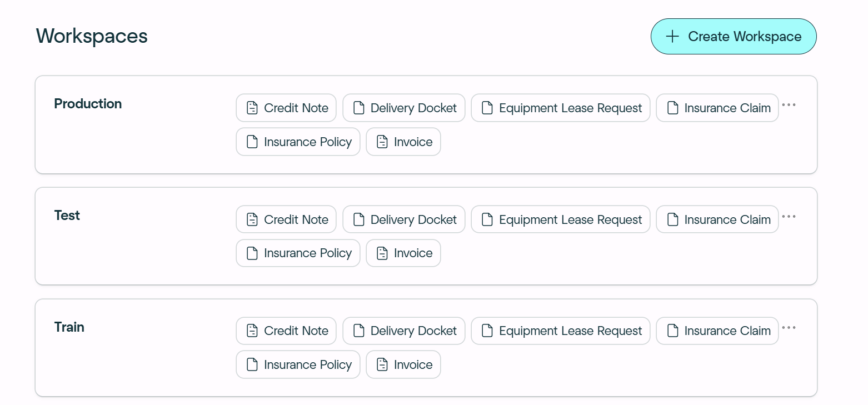Screen dimensions: 868x405
Task: Click the Create Workspace button
Action: (734, 37)
